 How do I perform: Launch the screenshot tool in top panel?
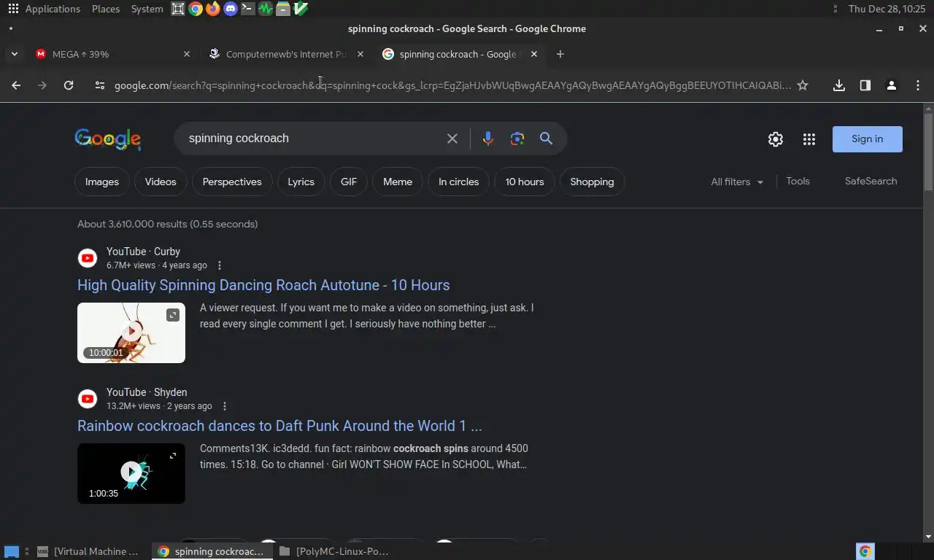coord(178,9)
